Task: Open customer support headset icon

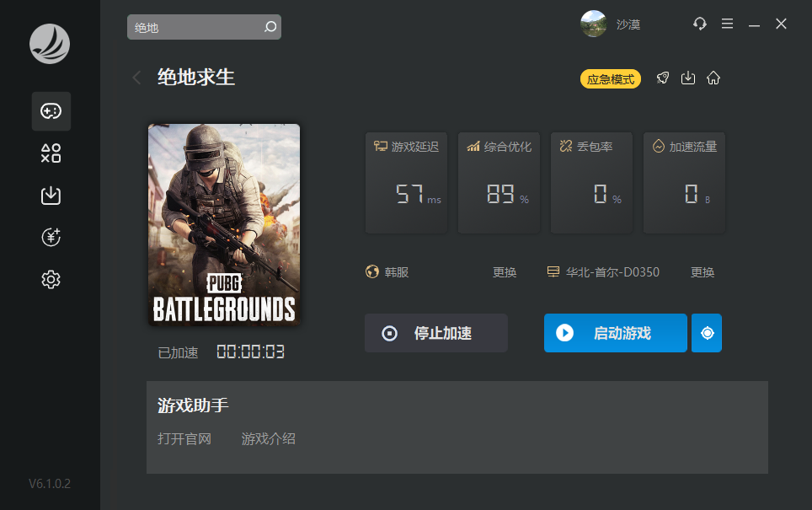Action: point(700,24)
